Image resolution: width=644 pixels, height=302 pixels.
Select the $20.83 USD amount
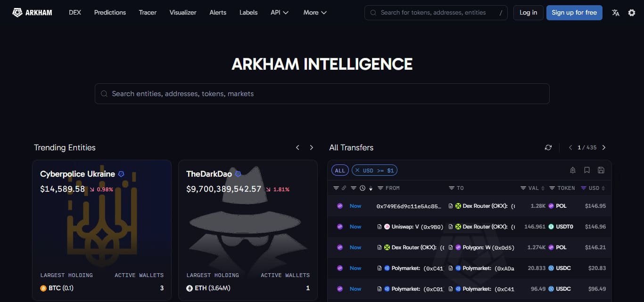coord(597,268)
